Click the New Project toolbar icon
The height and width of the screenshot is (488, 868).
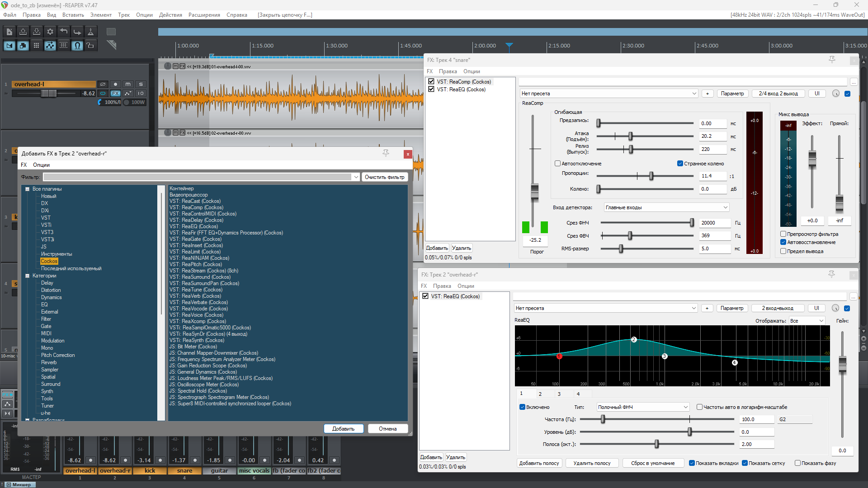tap(9, 32)
